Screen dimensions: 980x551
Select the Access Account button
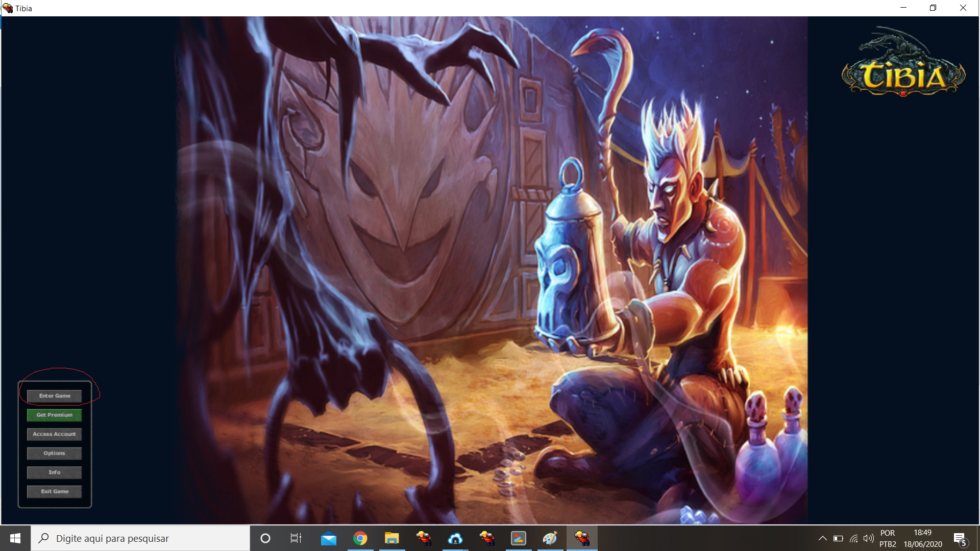tap(55, 434)
